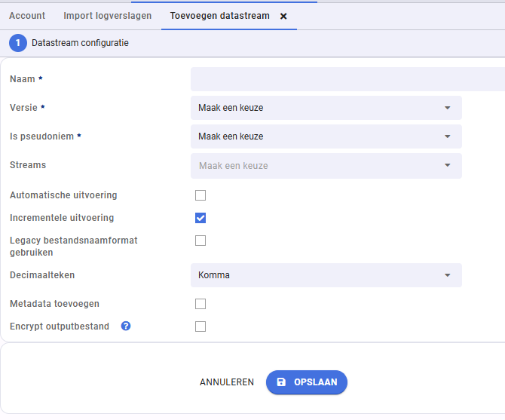
Task: Switch to the Account tab
Action: coord(27,16)
